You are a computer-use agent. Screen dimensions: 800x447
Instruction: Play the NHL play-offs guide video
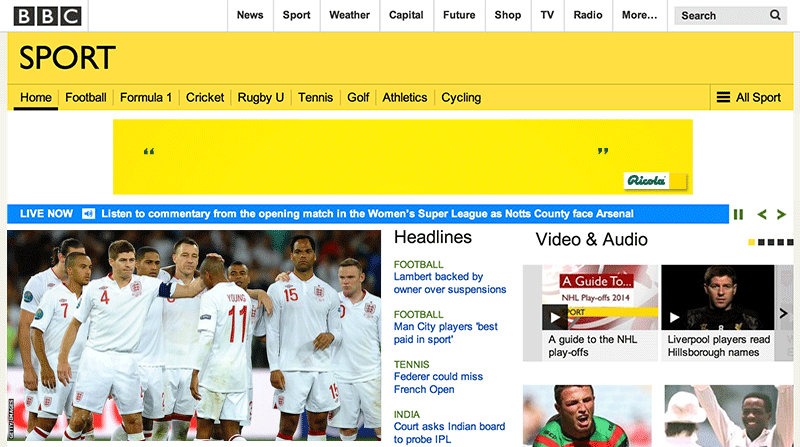pos(555,317)
